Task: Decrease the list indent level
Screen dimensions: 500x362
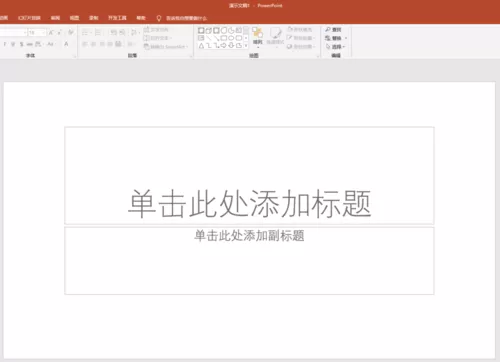Action: coord(113,32)
